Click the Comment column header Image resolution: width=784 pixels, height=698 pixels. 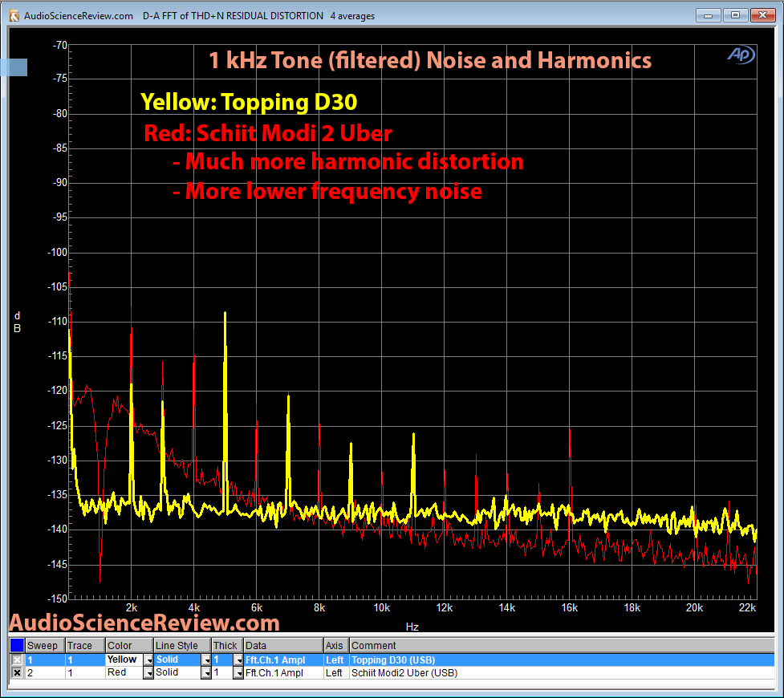(562, 646)
